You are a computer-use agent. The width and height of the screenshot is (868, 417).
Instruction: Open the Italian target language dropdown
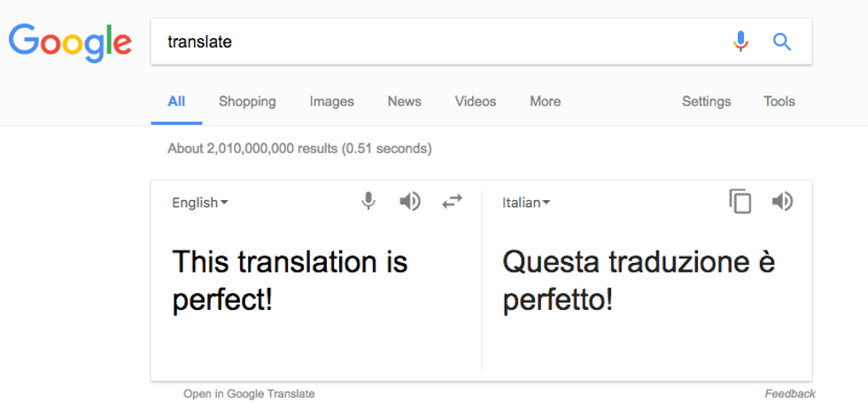click(526, 203)
